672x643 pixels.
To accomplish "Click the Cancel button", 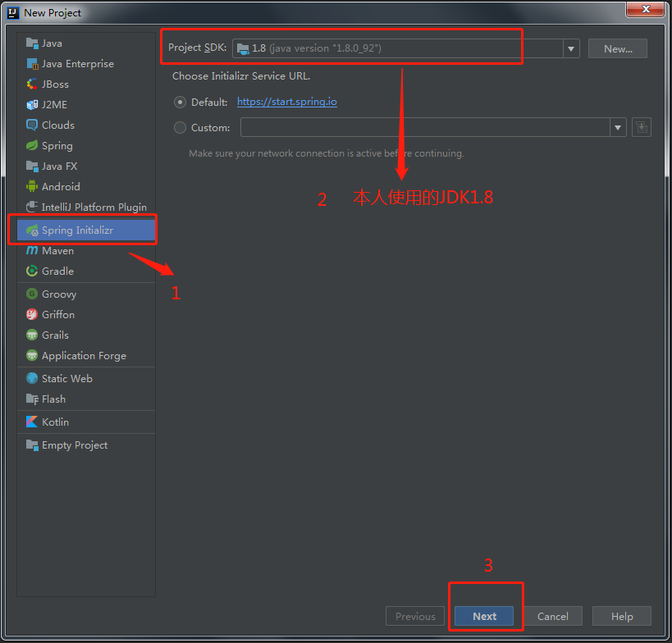I will [553, 616].
